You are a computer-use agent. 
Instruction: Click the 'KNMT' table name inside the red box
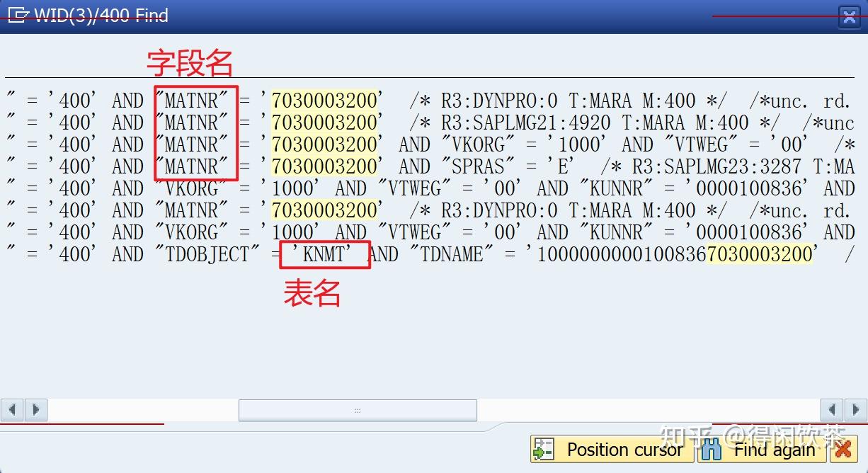click(x=324, y=253)
